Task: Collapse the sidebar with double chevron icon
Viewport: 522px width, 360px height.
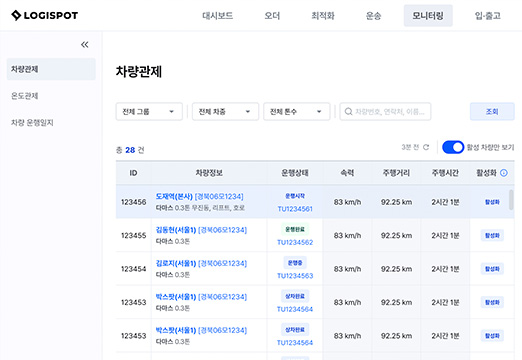Action: 85,45
